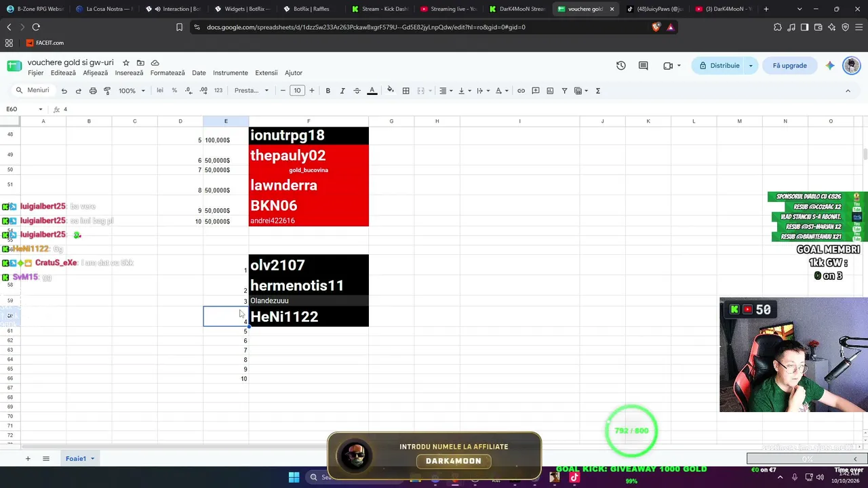868x488 pixels.
Task: Open the functions sigma menu
Action: pyautogui.click(x=598, y=91)
